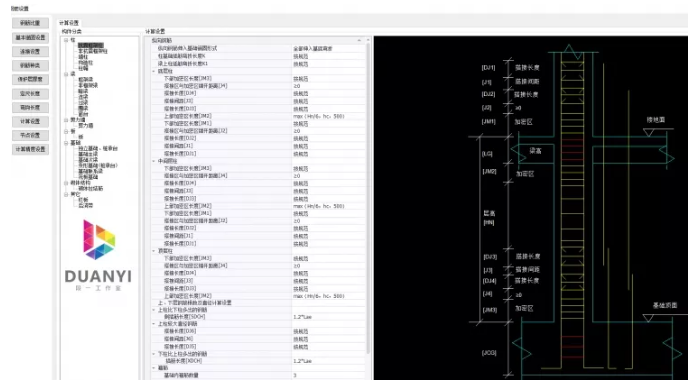This screenshot has height=390, width=699.
Task: Select the 计算设置 tab
Action: coord(69,22)
